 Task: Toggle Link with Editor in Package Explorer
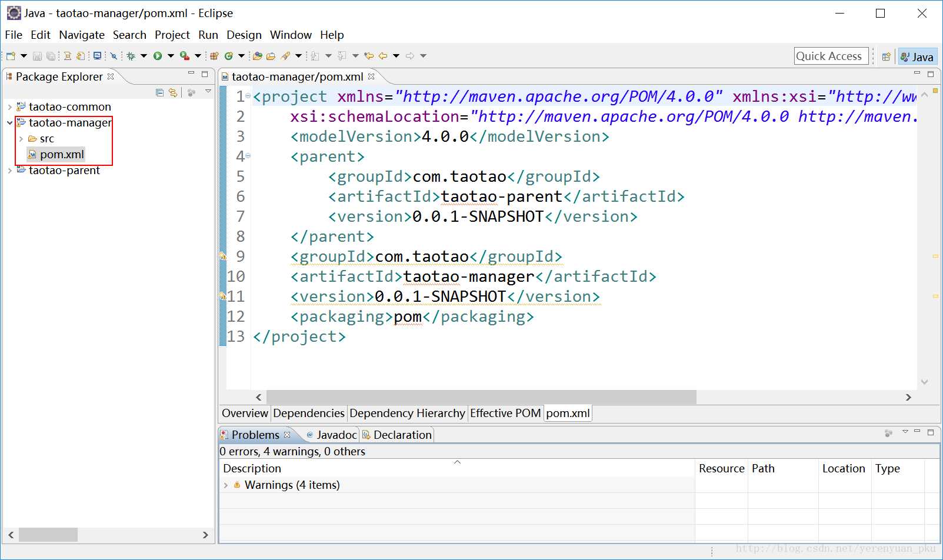point(173,92)
